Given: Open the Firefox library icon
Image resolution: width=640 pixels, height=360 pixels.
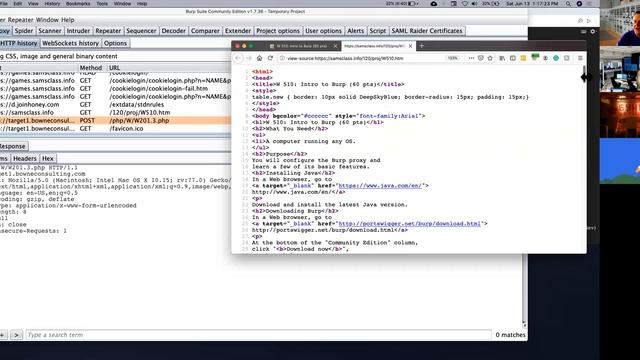Looking at the screenshot, I should click(x=502, y=58).
